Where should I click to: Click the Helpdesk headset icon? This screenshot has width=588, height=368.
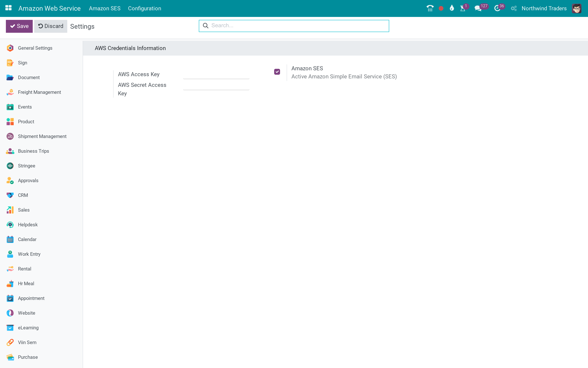point(10,225)
